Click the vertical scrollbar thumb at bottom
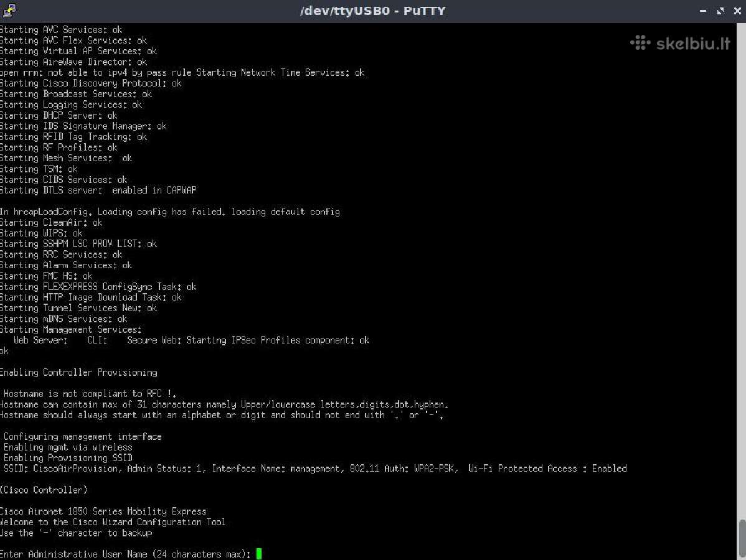The height and width of the screenshot is (560, 746). 742,538
